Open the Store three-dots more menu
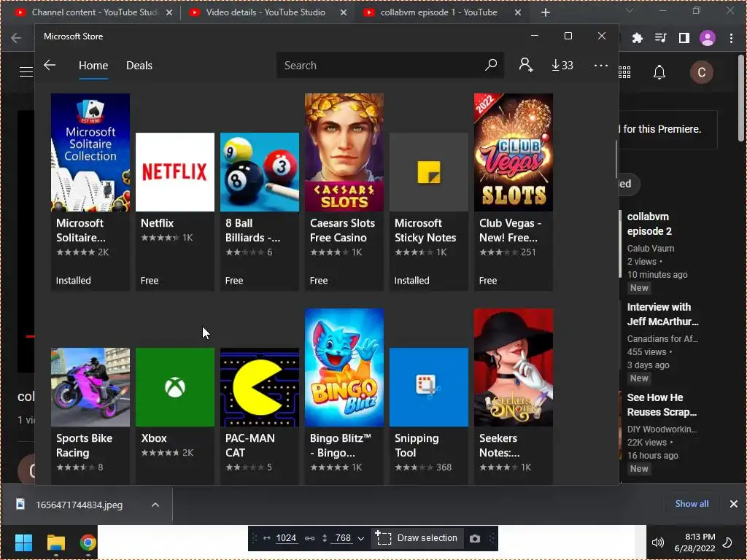747x560 pixels. point(601,65)
